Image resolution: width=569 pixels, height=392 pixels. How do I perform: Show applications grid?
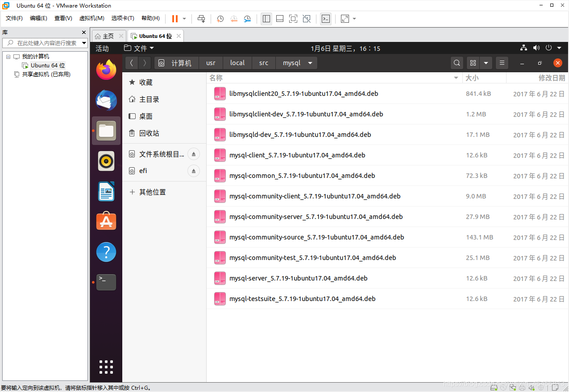[x=106, y=367]
